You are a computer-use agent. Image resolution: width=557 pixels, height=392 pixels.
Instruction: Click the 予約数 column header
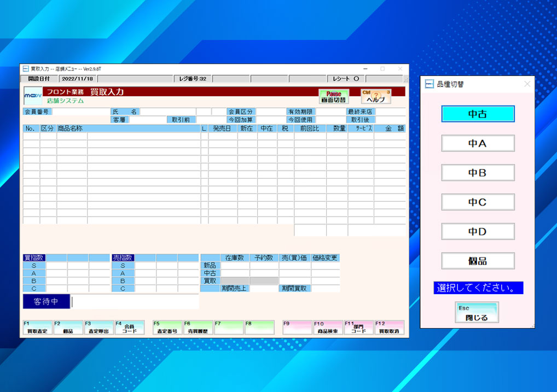tap(264, 258)
